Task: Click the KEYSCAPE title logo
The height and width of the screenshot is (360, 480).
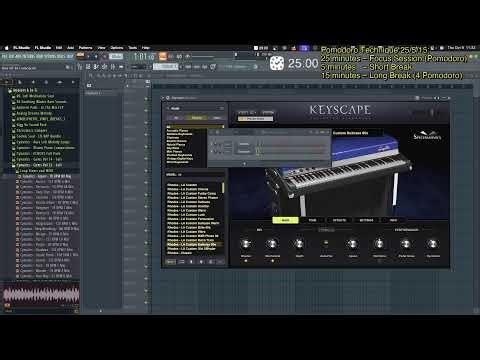Action: (340, 110)
